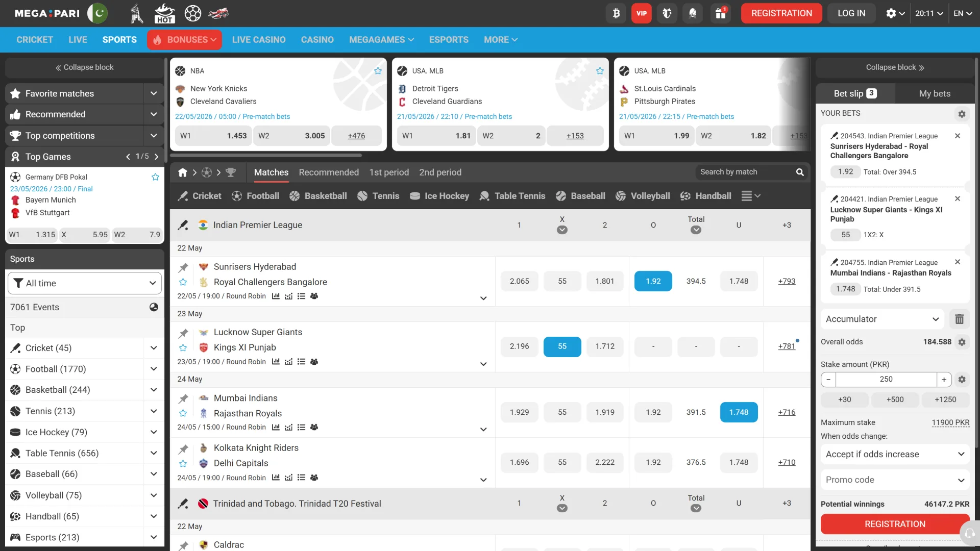Expand Recommended section
Image resolution: width=980 pixels, height=551 pixels.
pos(153,114)
